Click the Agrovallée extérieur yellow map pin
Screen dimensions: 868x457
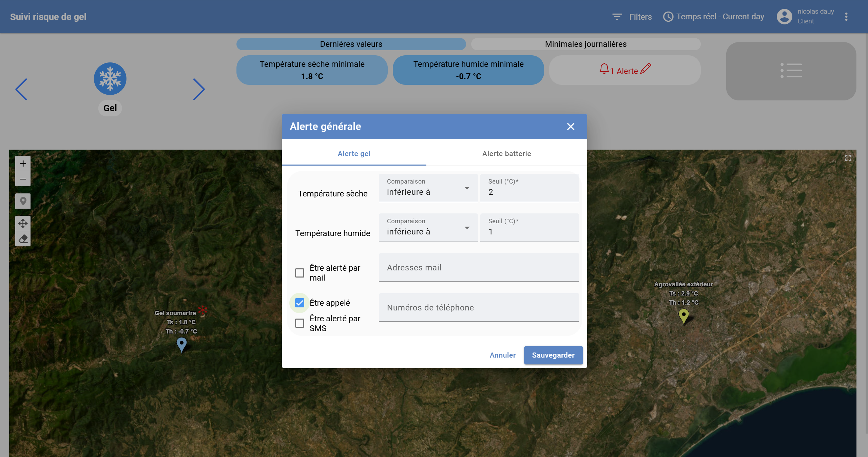[x=683, y=317]
